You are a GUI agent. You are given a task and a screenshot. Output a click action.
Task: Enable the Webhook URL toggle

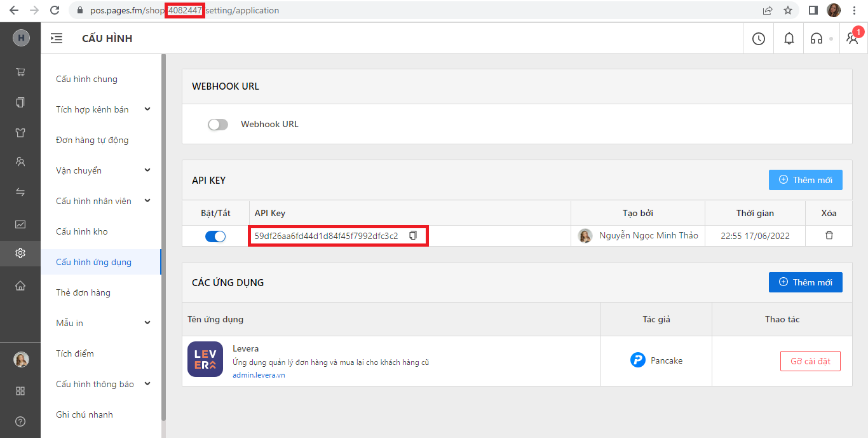coord(217,125)
